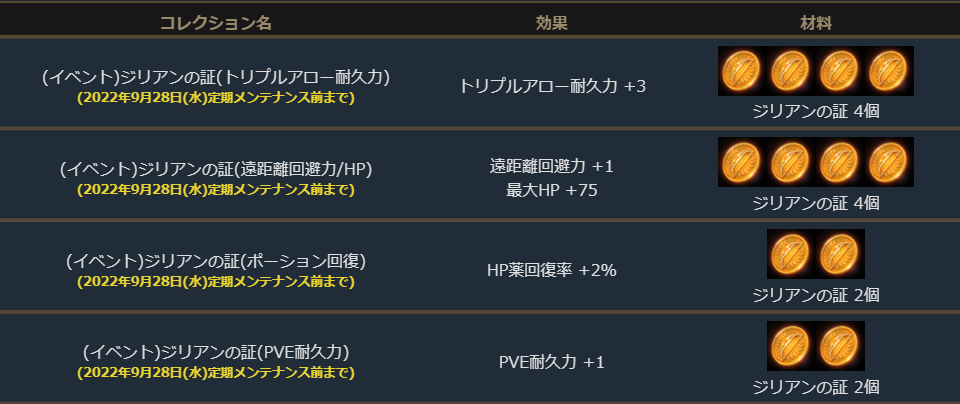Click the PVE耐久力 +1 effect text
This screenshot has height=404, width=960.
pyautogui.click(x=552, y=362)
